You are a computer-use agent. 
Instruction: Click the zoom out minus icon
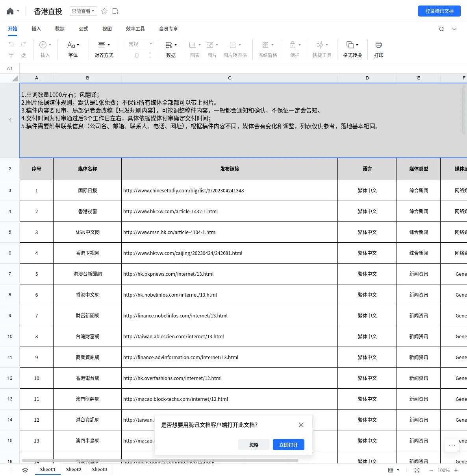(431, 470)
